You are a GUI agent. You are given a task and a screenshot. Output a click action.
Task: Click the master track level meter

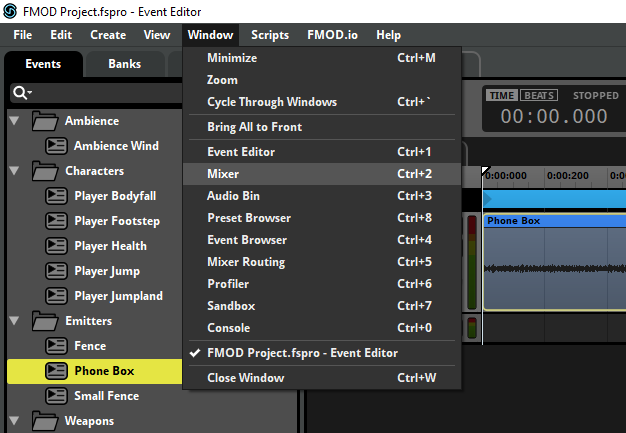(x=472, y=328)
